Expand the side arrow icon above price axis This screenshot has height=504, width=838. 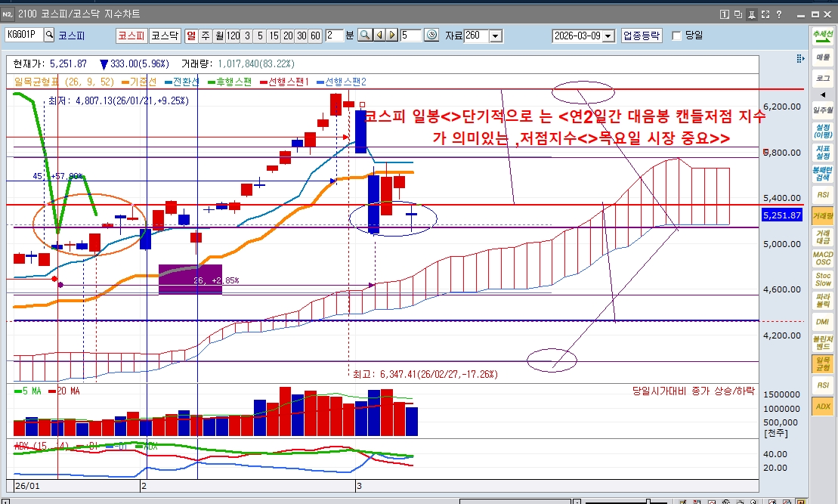point(800,58)
